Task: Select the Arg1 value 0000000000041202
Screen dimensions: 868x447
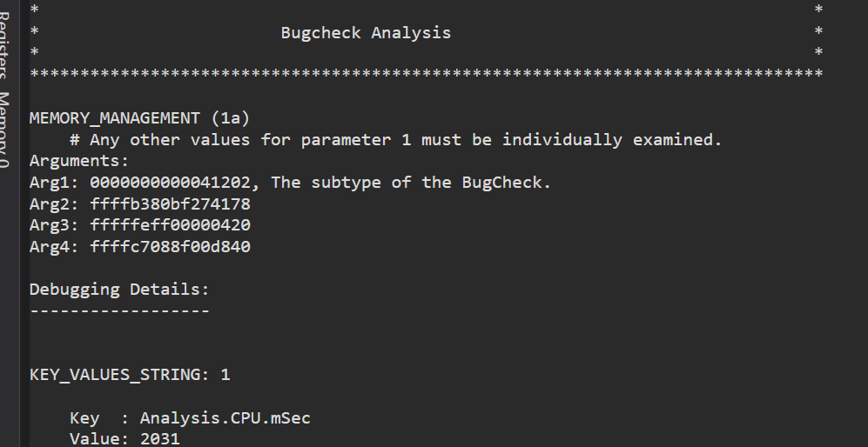Action: [x=170, y=183]
